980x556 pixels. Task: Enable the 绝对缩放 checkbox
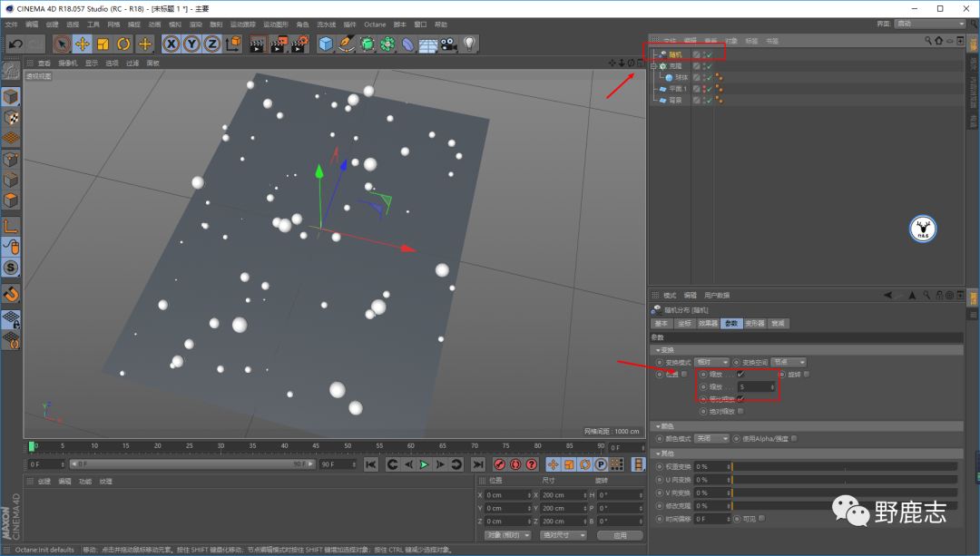click(x=740, y=411)
